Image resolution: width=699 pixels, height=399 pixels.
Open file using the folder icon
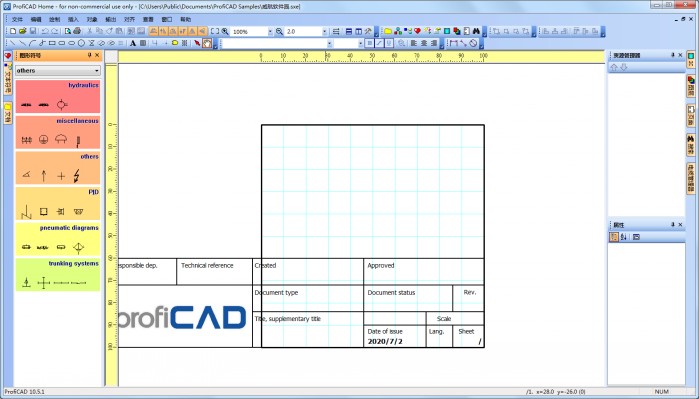point(23,31)
